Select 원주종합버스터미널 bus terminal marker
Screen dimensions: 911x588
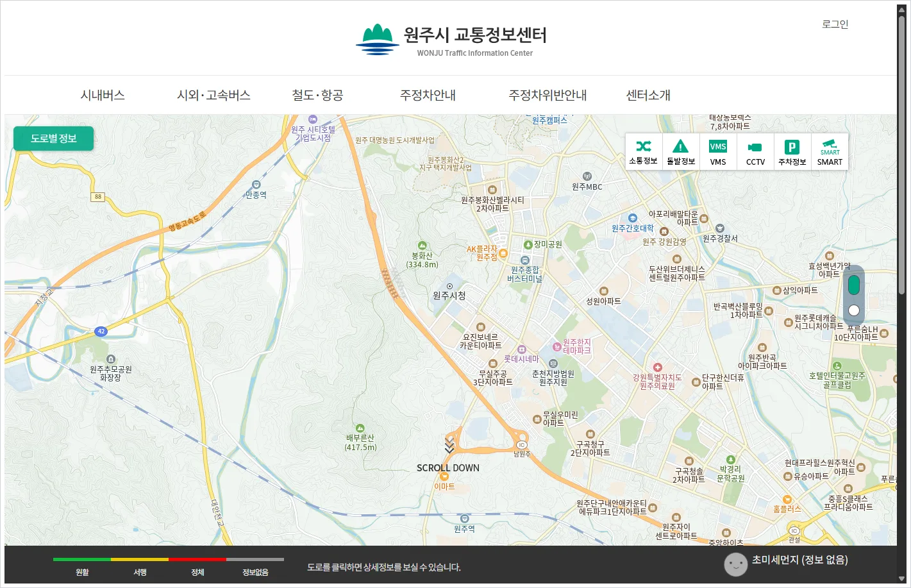pos(525,260)
